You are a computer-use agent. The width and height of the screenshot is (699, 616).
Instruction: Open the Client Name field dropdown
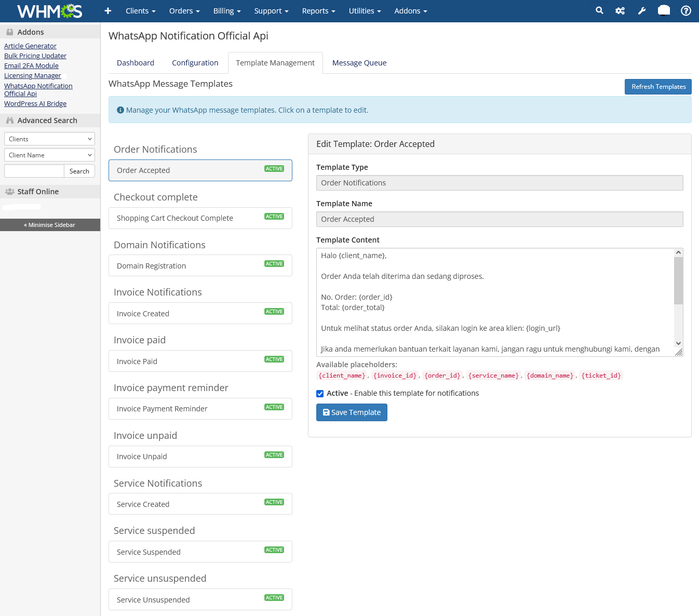coord(49,155)
